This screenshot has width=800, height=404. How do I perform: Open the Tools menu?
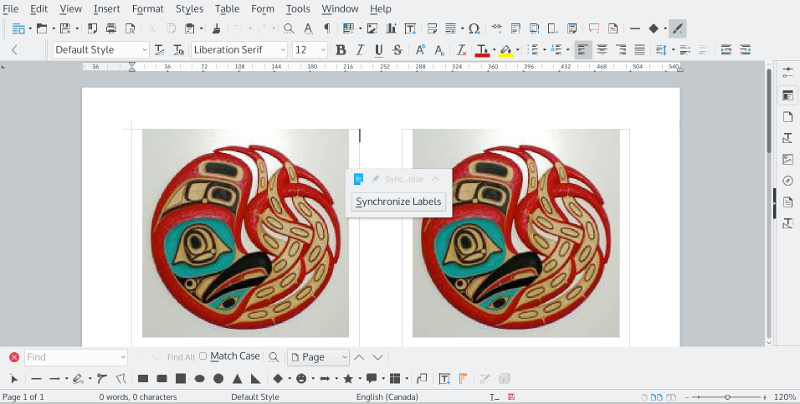click(297, 9)
